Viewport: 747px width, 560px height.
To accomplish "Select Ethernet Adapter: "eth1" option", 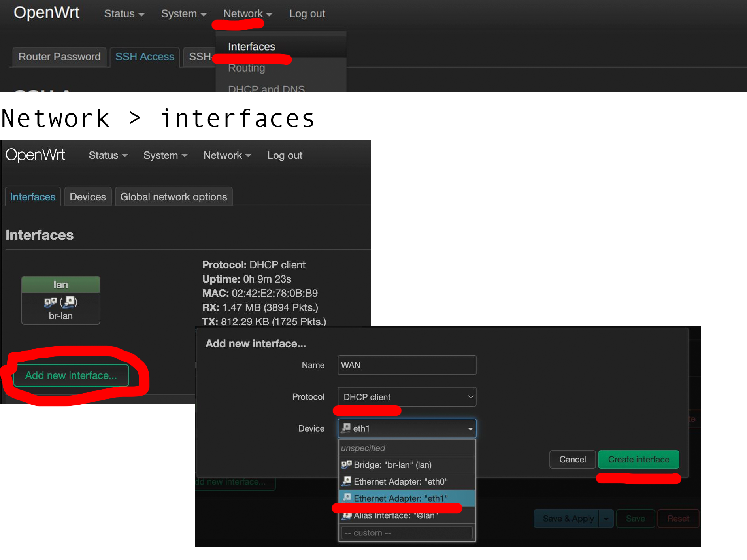I will pyautogui.click(x=407, y=498).
